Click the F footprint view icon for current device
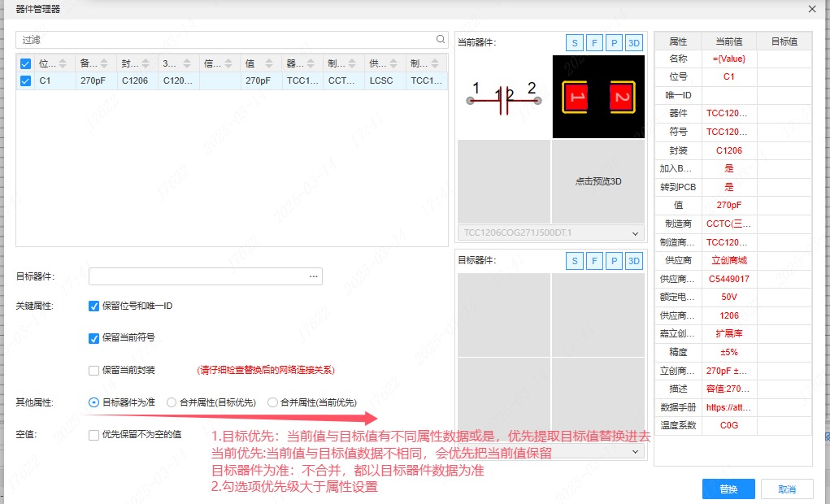830x504 pixels. [595, 43]
